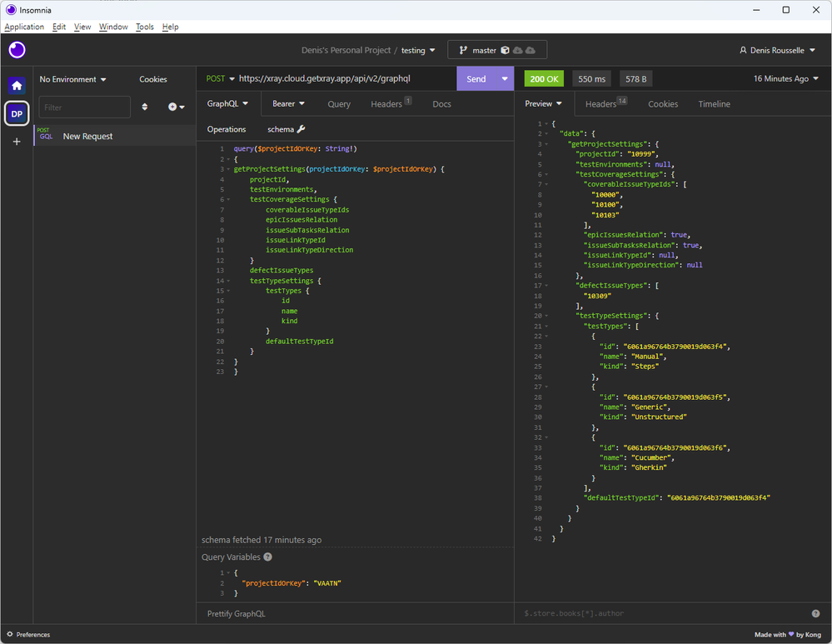Click the cube icon next to master
The width and height of the screenshot is (832, 644).
pyautogui.click(x=506, y=50)
